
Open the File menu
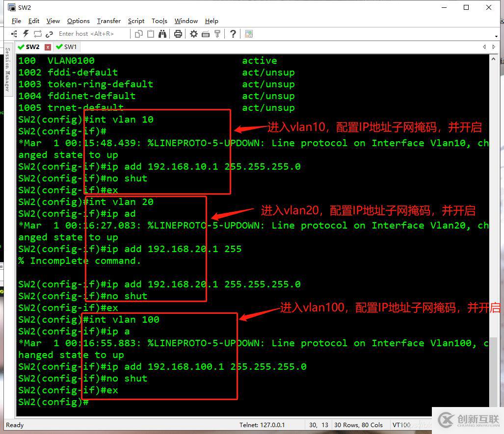point(16,21)
